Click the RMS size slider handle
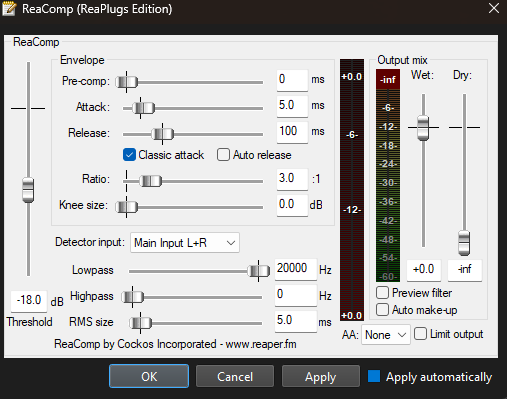Image resolution: width=507 pixels, height=399 pixels. tap(140, 323)
